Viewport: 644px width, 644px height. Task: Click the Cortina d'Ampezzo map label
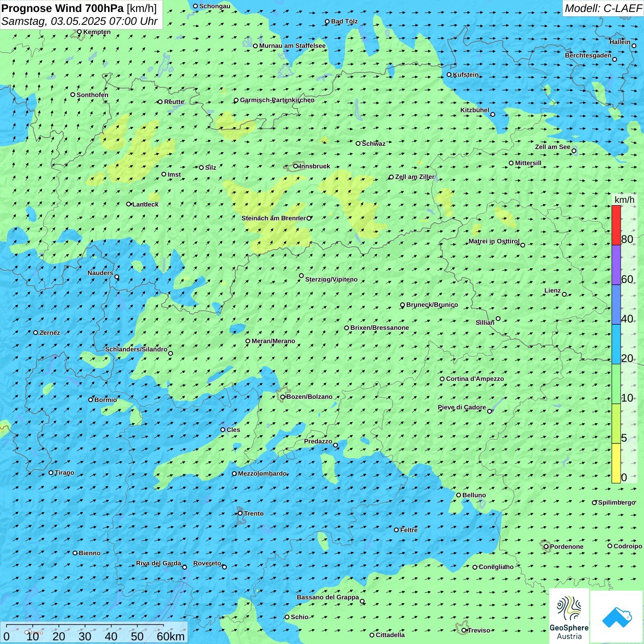point(475,379)
